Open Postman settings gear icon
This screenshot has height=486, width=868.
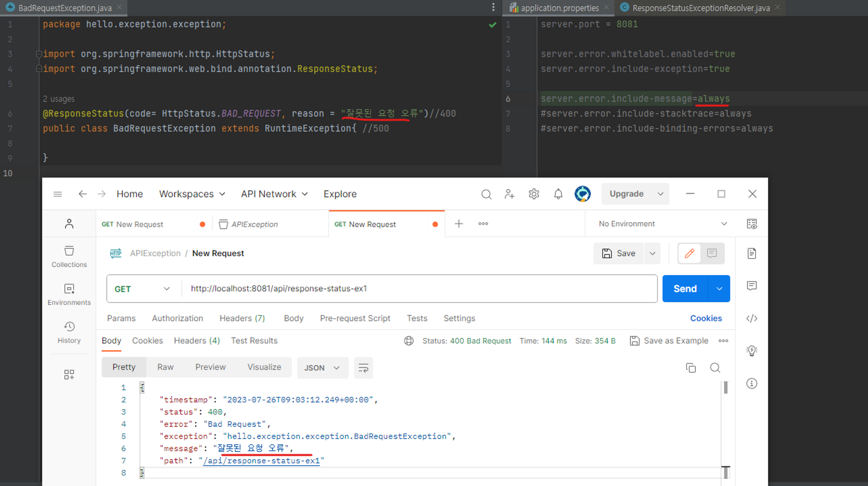[534, 194]
